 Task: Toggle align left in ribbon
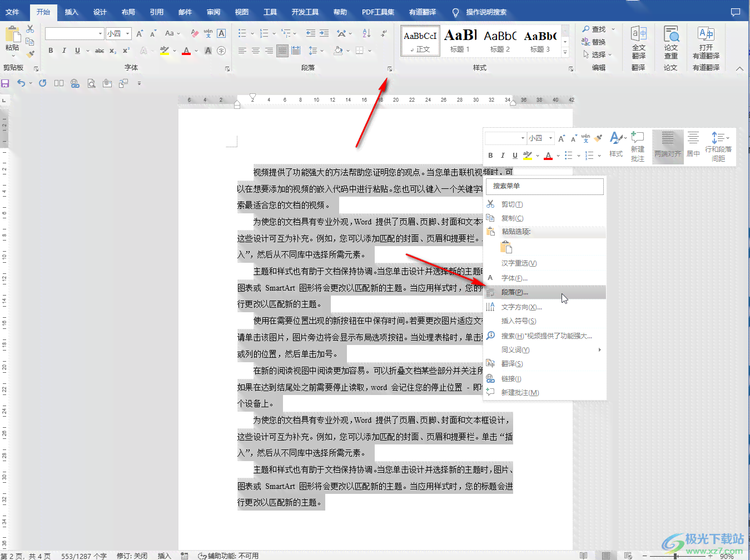tap(242, 51)
